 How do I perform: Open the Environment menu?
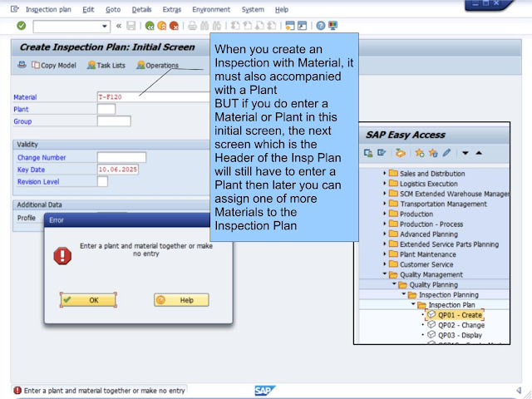[x=211, y=9]
